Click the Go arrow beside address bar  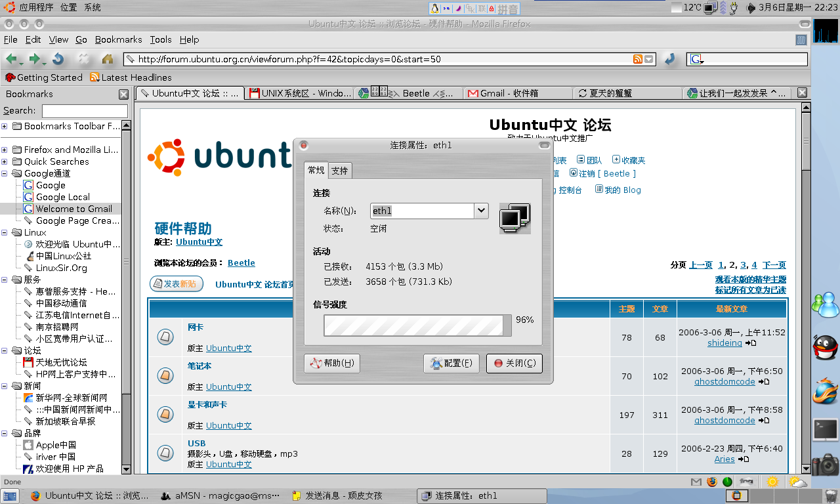point(670,59)
